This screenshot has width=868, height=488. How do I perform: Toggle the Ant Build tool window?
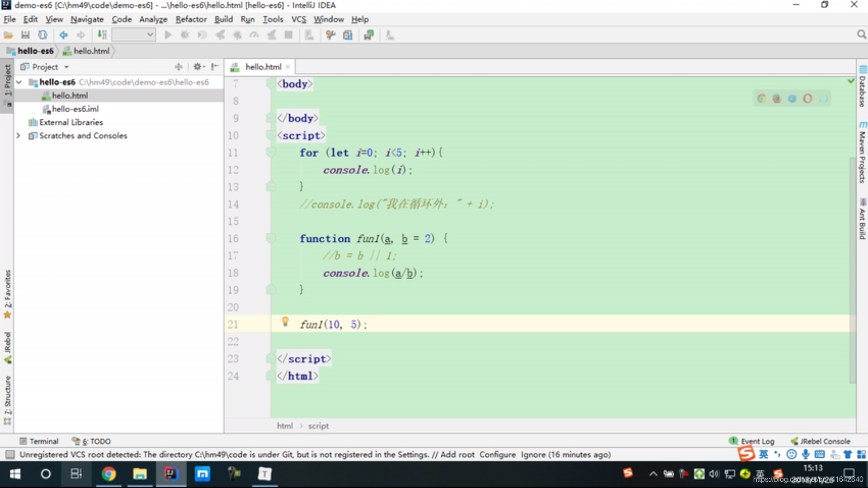click(863, 219)
